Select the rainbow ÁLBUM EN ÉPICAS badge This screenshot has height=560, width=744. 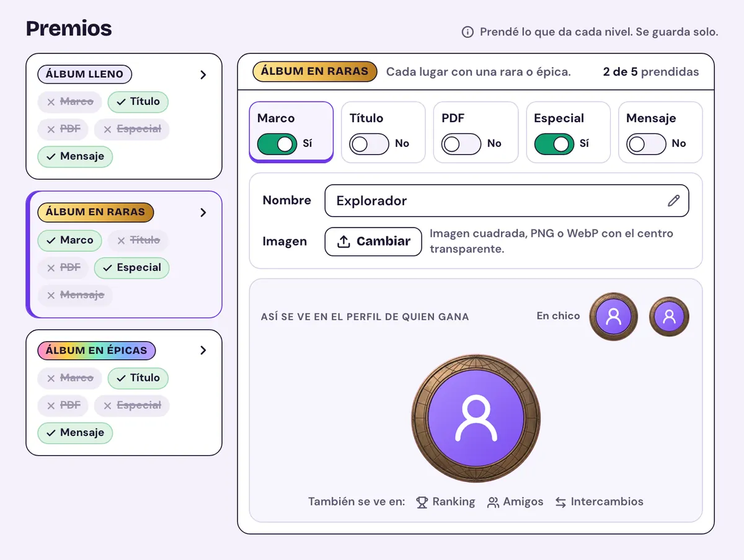click(x=97, y=350)
